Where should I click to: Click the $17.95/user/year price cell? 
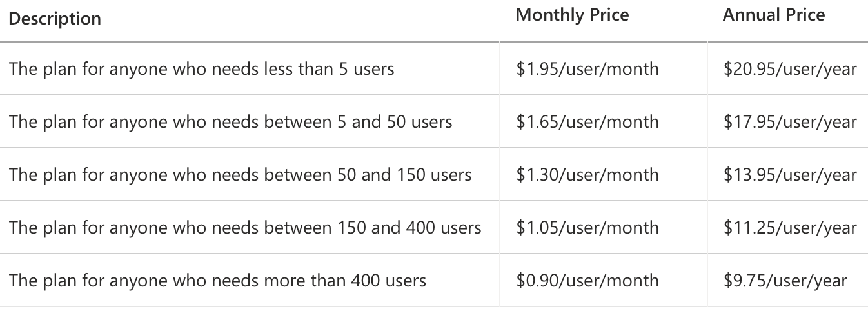point(790,121)
